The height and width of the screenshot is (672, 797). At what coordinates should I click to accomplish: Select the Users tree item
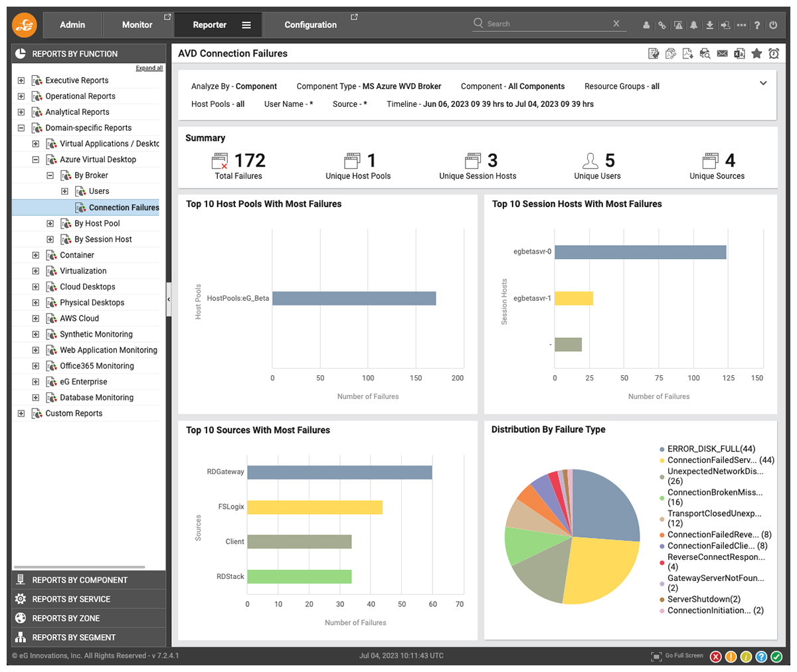click(99, 191)
